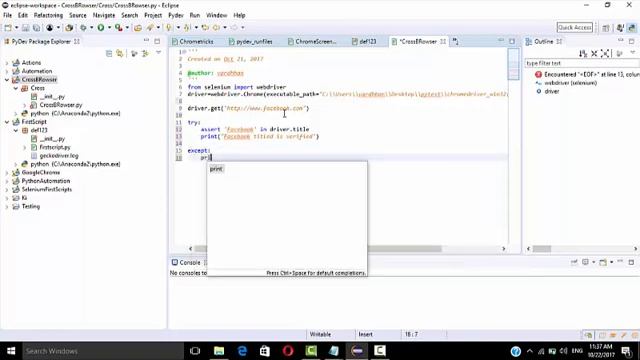640x360 pixels.
Task: Click the Outline horizontal scrollbar thumb
Action: [542, 249]
